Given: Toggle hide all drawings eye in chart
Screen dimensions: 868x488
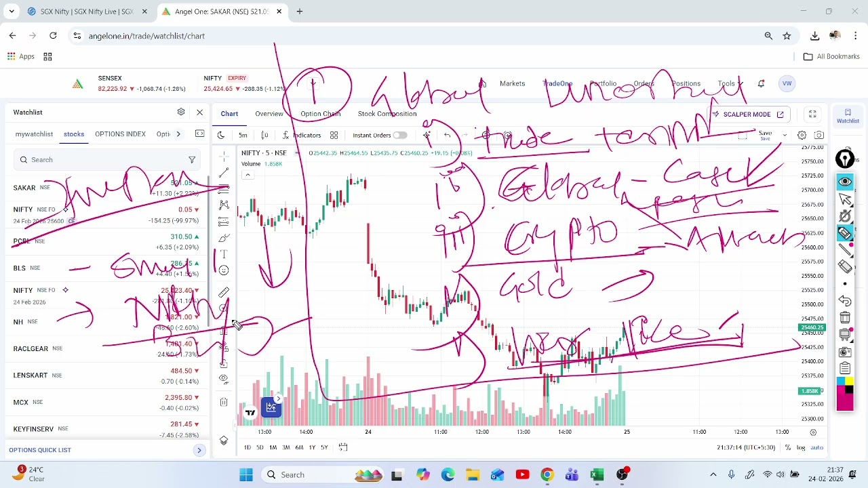Looking at the screenshot, I should pyautogui.click(x=224, y=380).
